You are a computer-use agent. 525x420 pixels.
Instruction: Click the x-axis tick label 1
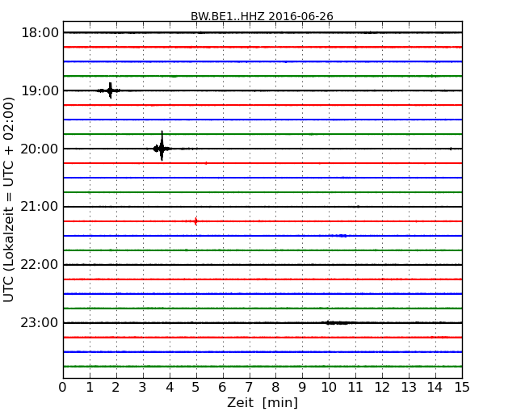coord(90,387)
